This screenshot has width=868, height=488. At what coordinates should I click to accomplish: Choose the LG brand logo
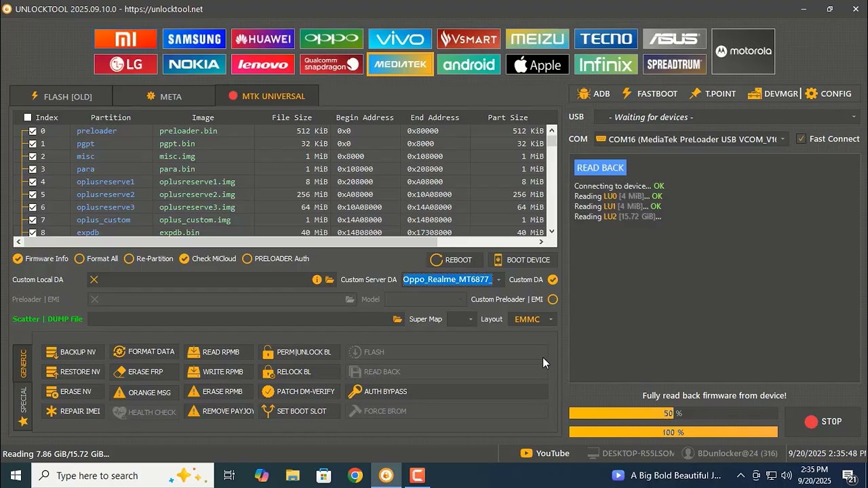click(125, 64)
